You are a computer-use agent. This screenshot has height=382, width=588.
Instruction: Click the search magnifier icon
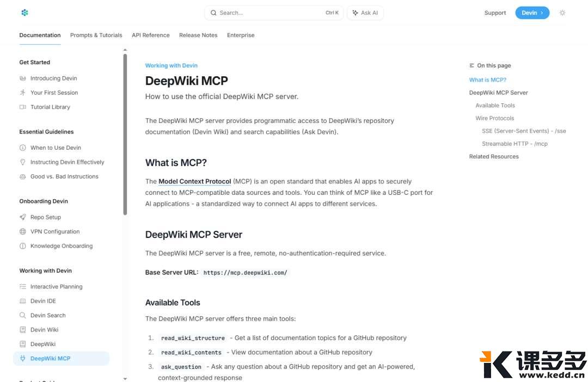click(213, 13)
